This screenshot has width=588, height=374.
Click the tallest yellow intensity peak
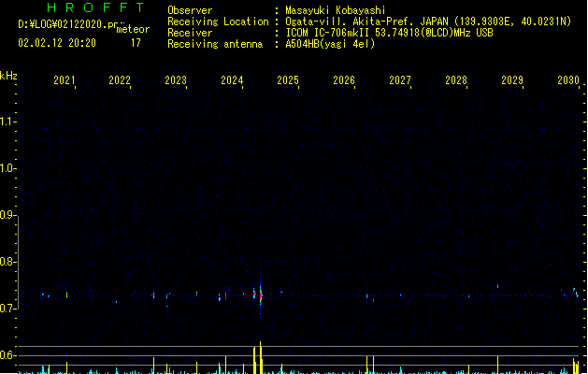click(260, 357)
